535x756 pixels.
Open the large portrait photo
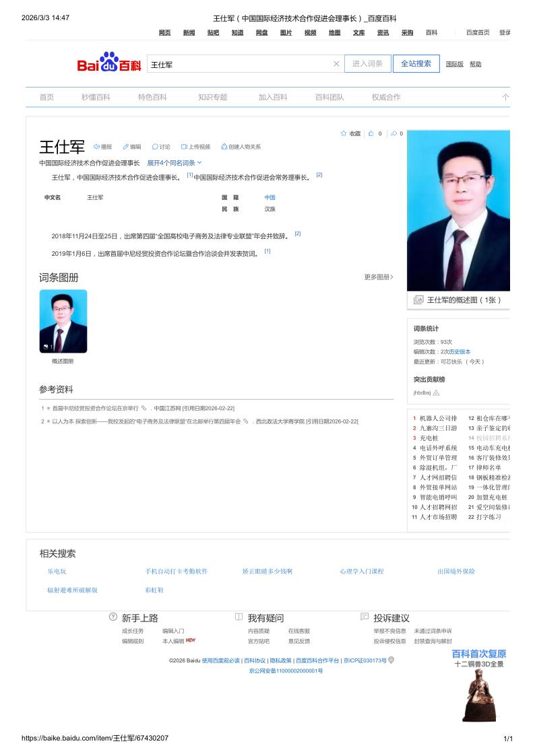pyautogui.click(x=458, y=210)
